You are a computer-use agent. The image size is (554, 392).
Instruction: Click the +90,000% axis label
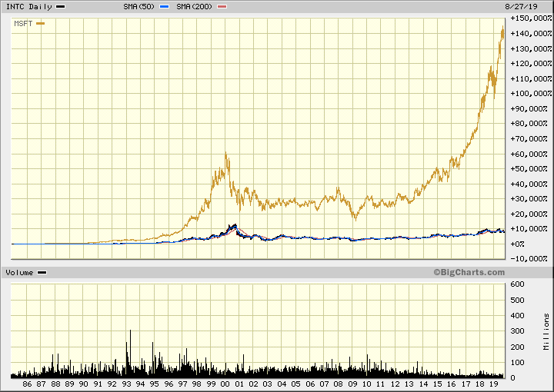(x=529, y=108)
